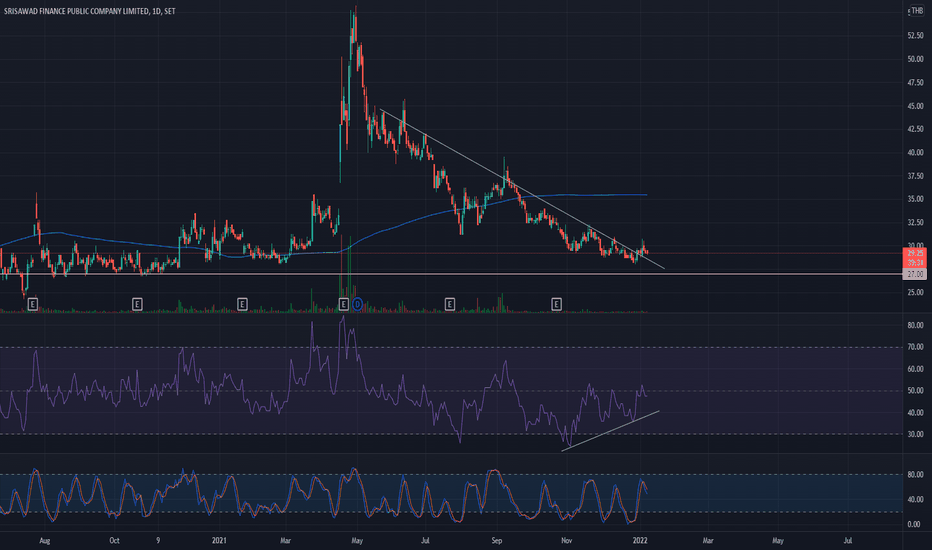Click the 60.00 level on the RSI scale

[x=915, y=369]
